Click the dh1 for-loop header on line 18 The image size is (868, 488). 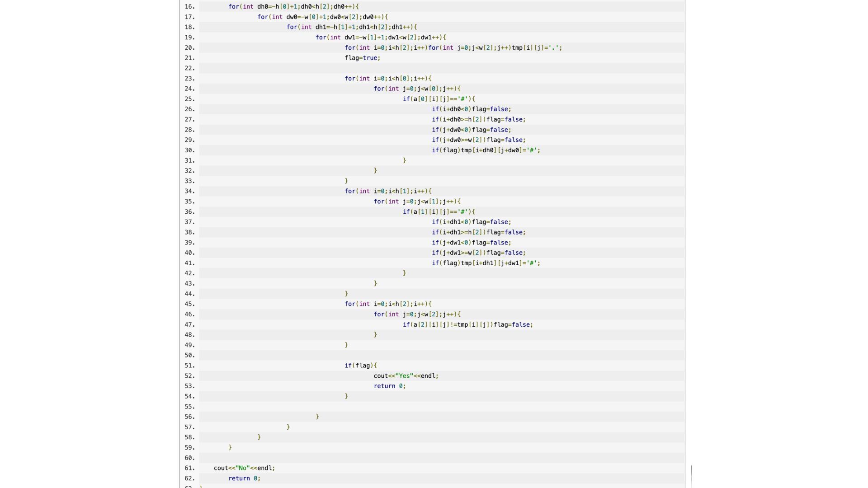pos(351,27)
